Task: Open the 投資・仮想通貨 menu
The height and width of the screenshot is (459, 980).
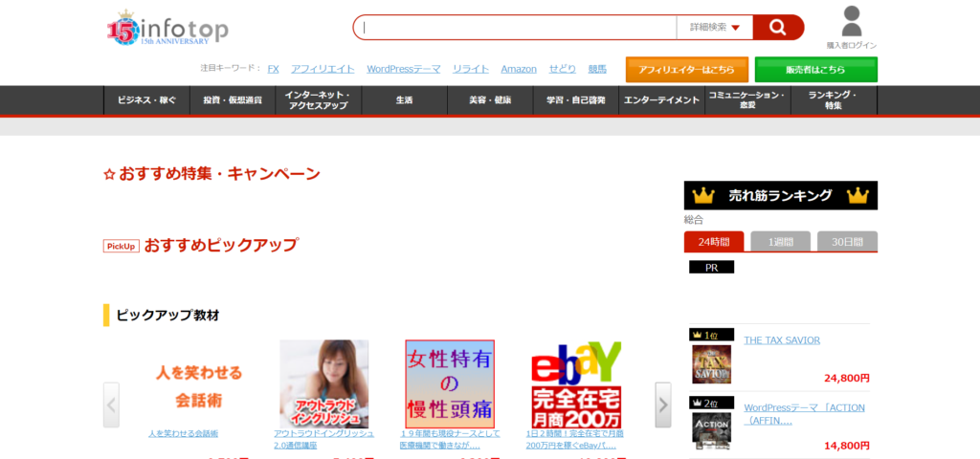Action: [x=233, y=99]
